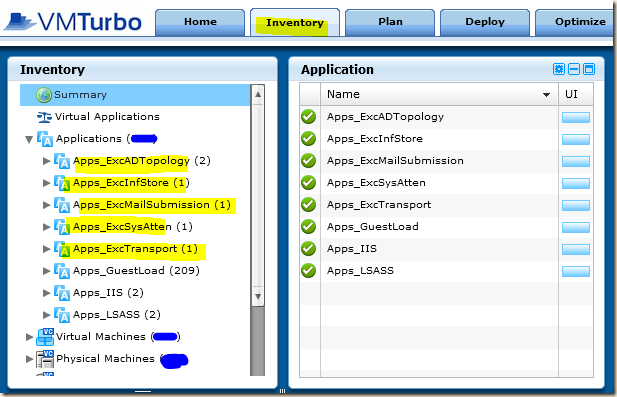Expand the Apps_ExcSysAtten node
Image resolution: width=617 pixels, height=397 pixels.
point(46,227)
